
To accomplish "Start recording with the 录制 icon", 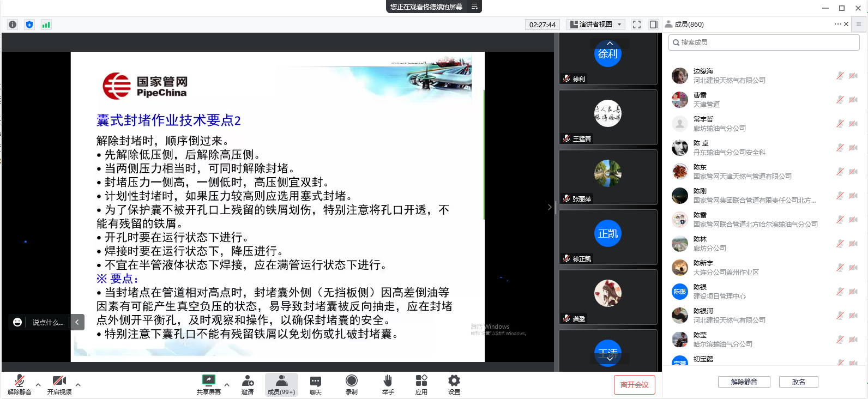I will (x=352, y=380).
